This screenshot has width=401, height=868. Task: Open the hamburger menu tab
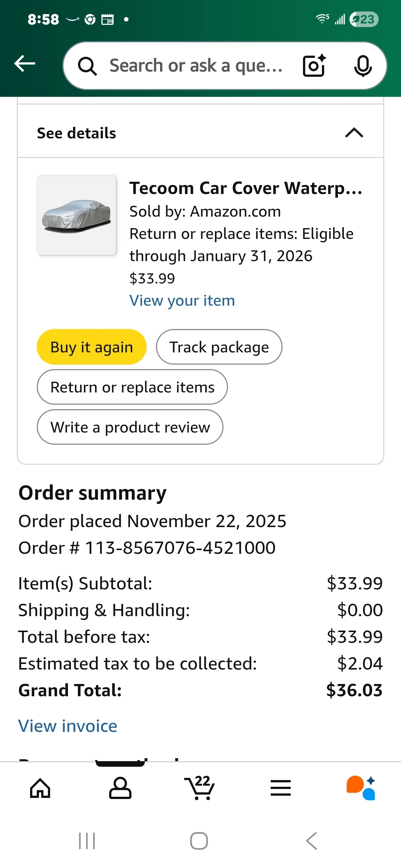click(280, 788)
